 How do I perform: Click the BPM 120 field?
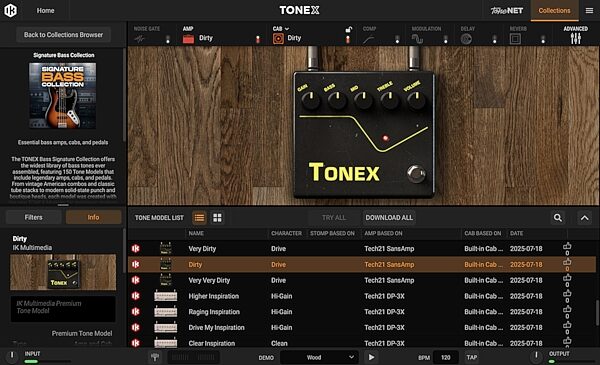point(445,357)
